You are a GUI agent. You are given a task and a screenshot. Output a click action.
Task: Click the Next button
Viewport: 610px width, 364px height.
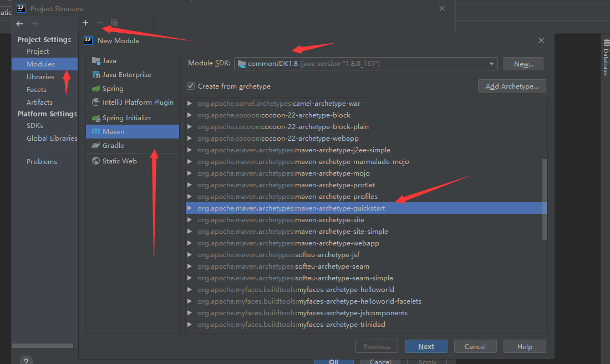(426, 346)
